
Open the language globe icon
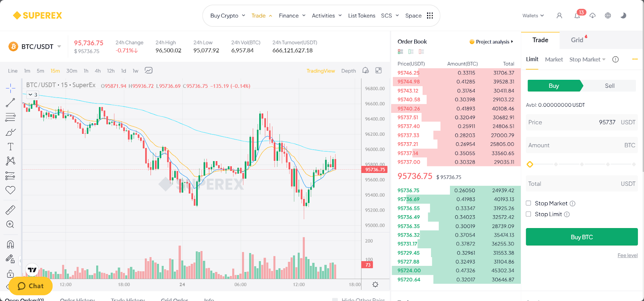pyautogui.click(x=608, y=15)
